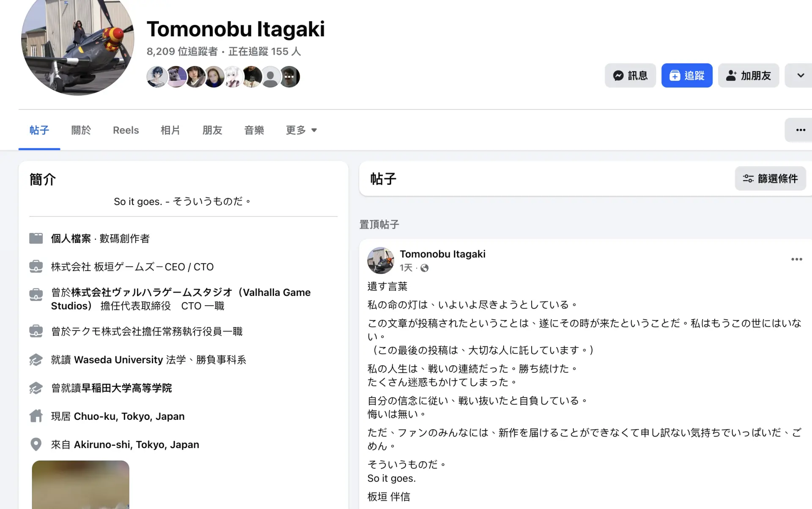Open profile three-dot options menu
This screenshot has width=812, height=509.
[800, 130]
